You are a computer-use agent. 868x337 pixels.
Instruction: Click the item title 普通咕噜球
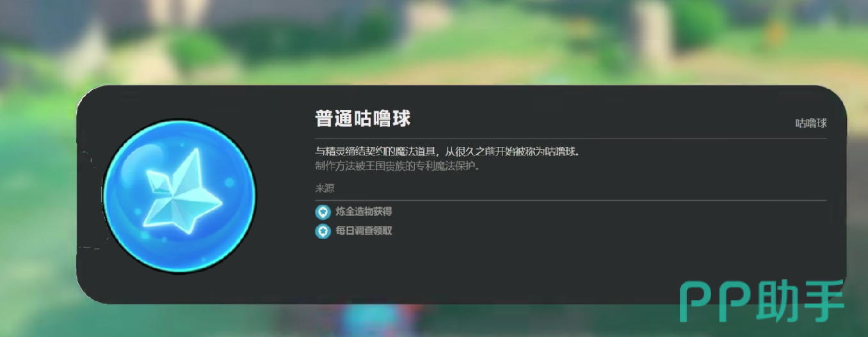click(363, 118)
